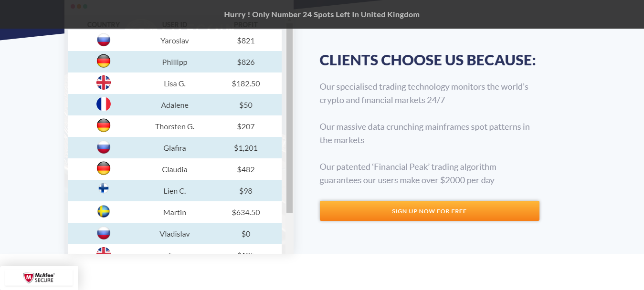Click the Financial Peak algorithm paragraph

(408, 174)
